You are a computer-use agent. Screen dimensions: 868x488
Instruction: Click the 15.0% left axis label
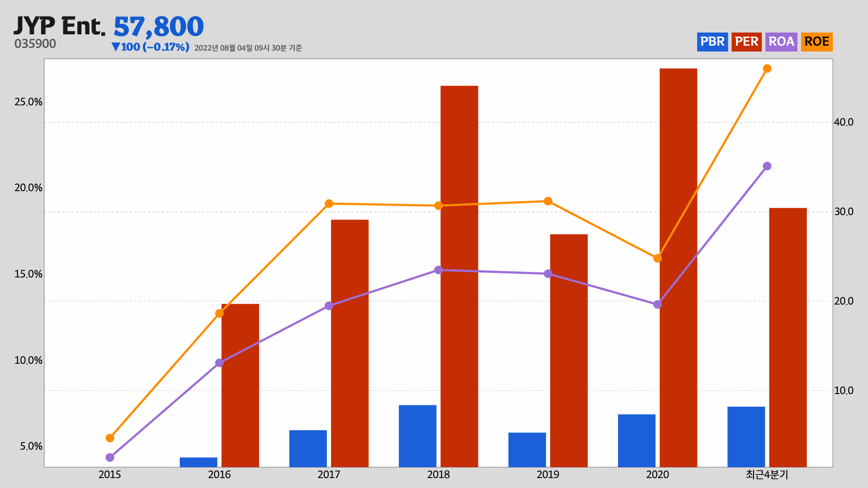pyautogui.click(x=28, y=274)
